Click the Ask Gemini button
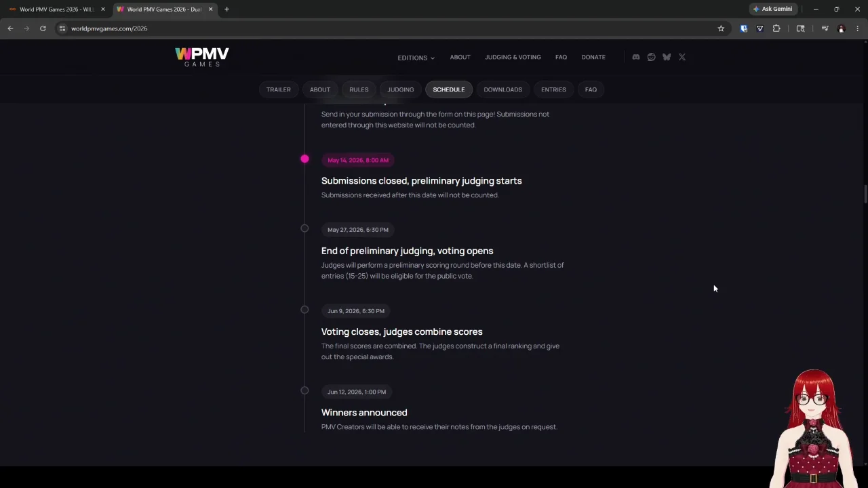 pyautogui.click(x=772, y=9)
